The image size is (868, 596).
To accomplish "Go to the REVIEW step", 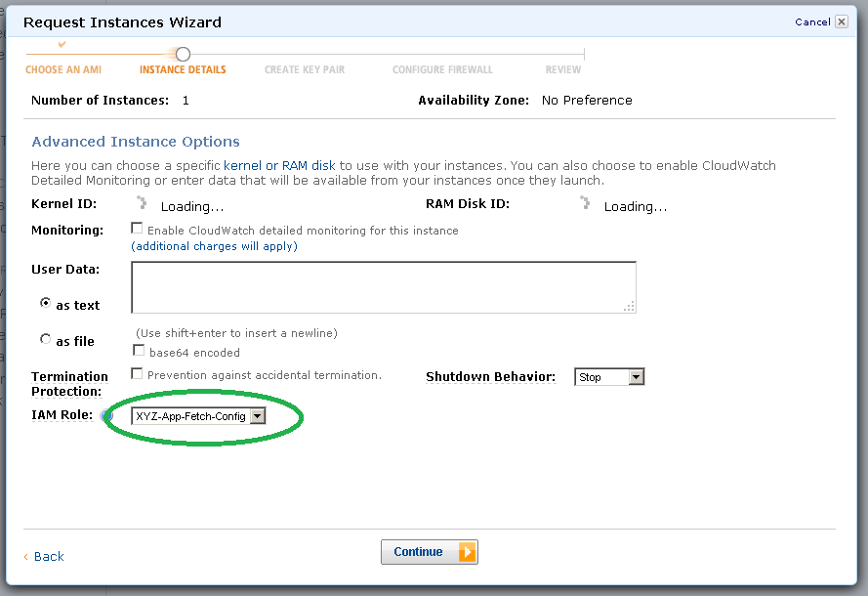I will pos(563,69).
